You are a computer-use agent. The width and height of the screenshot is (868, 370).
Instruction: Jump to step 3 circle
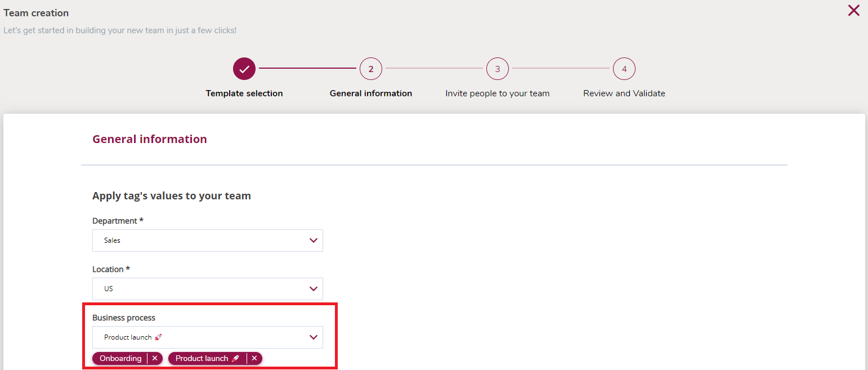pyautogui.click(x=498, y=69)
